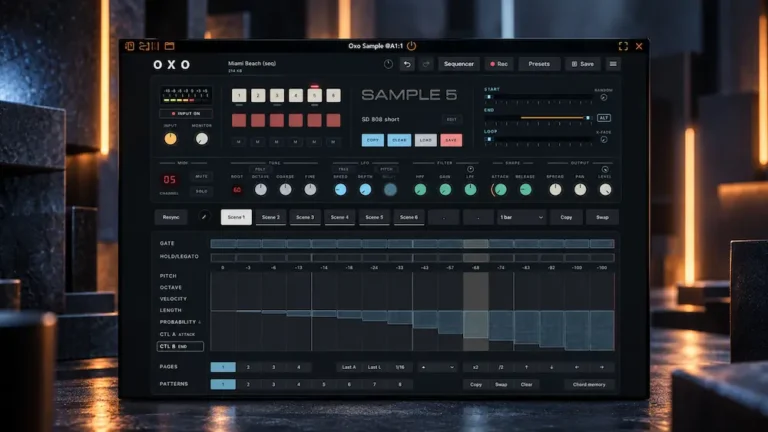
Task: Open the 1 bar length dropdown
Action: point(521,217)
